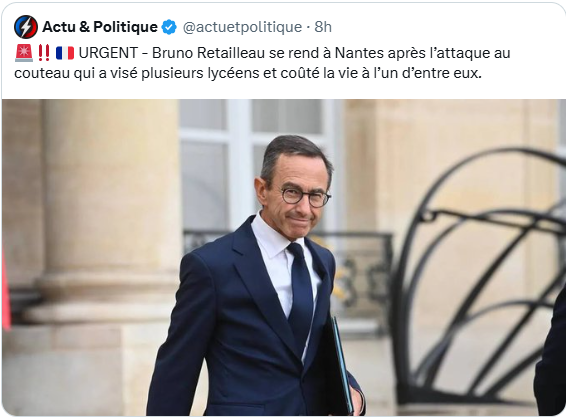
Task: Open the Actu & Politique account name
Action: pos(100,27)
